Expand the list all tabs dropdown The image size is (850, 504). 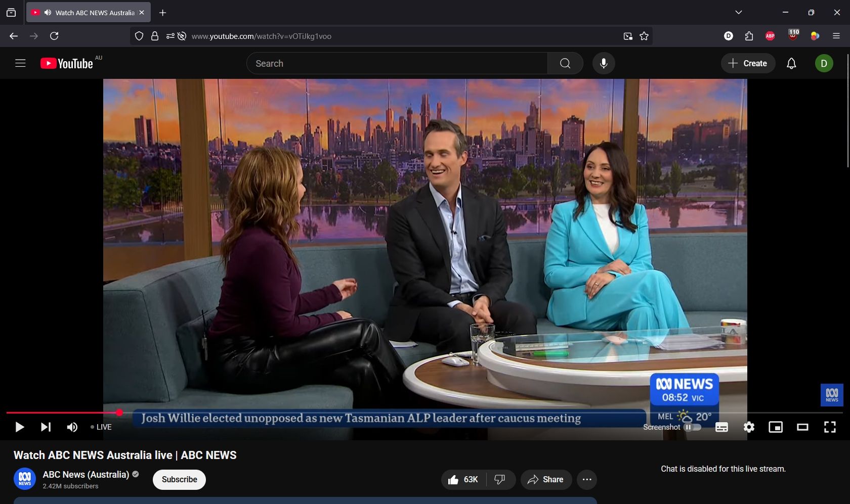pyautogui.click(x=739, y=13)
